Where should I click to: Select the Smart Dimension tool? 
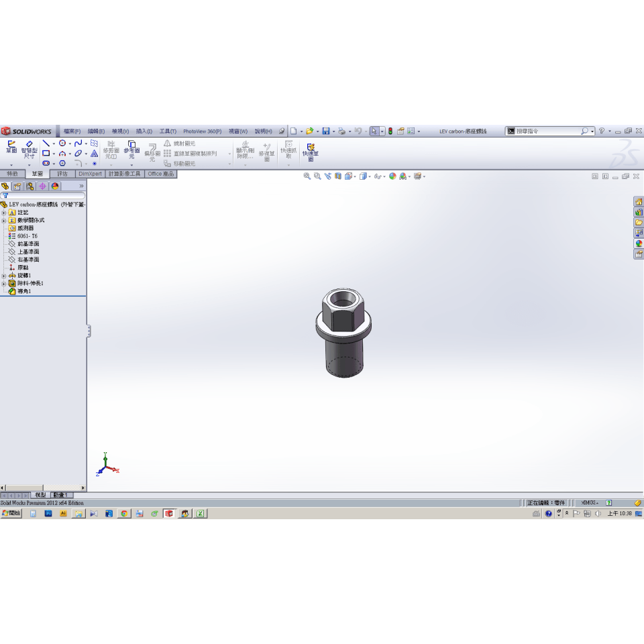pyautogui.click(x=29, y=148)
